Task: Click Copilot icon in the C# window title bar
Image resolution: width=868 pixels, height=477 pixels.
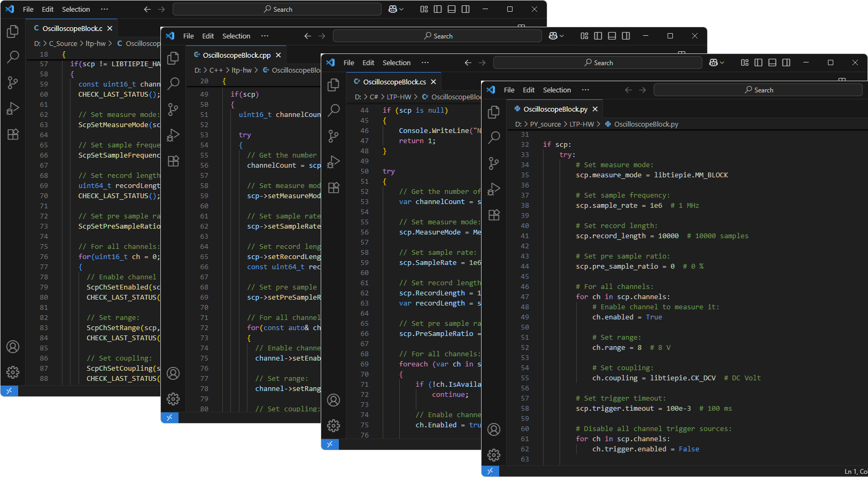Action: (713, 63)
